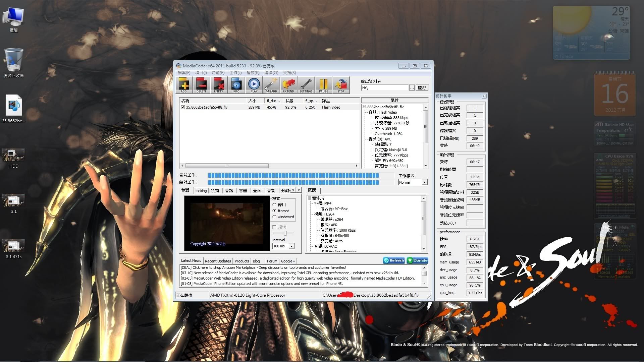Screen dimensions: 644x362
Task: Select the 3.1 471s desktop icon
Action: click(14, 249)
